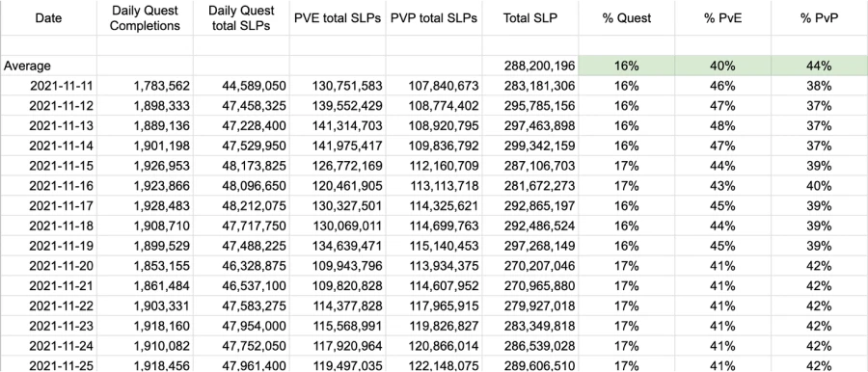This screenshot has width=868, height=372.
Task: Click the Total SLP column header
Action: click(x=530, y=17)
